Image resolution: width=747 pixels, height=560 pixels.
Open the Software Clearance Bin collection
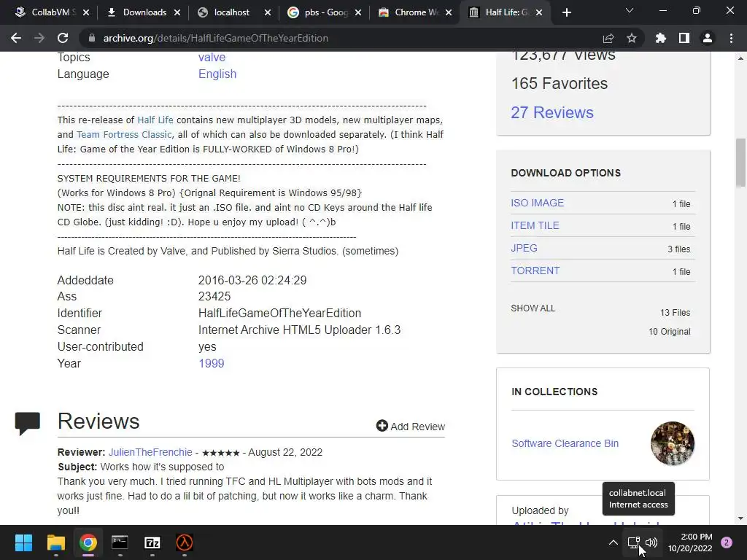565,443
